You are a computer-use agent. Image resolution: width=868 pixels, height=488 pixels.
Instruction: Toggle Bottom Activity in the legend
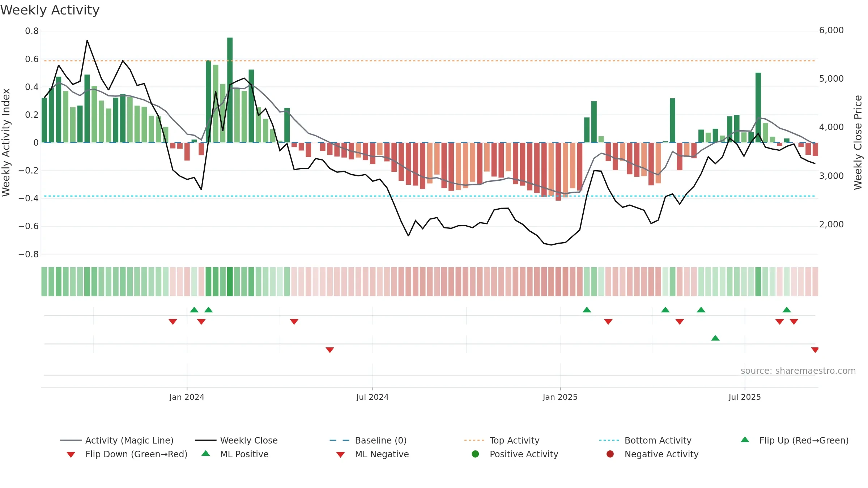click(x=645, y=440)
